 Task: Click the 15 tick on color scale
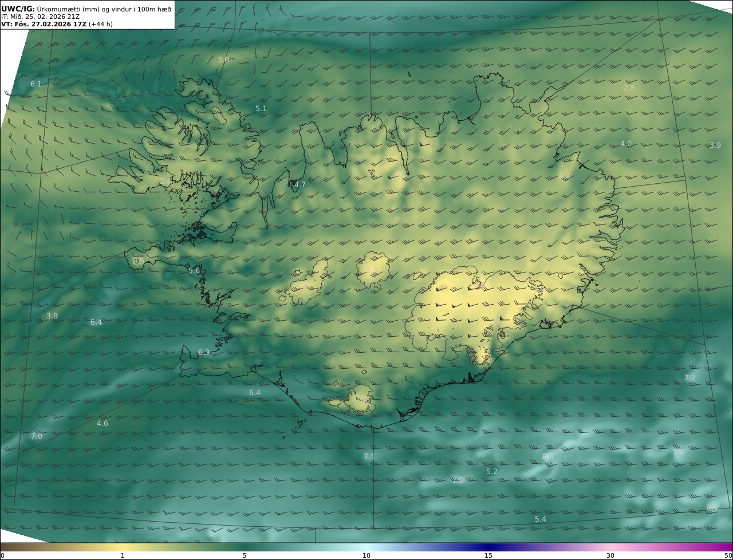tap(488, 555)
